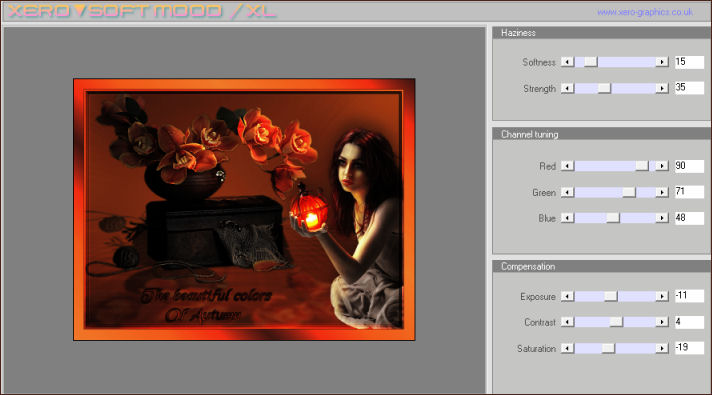Click the Exposure slider thumb
Screen dimensions: 712x395
click(611, 296)
